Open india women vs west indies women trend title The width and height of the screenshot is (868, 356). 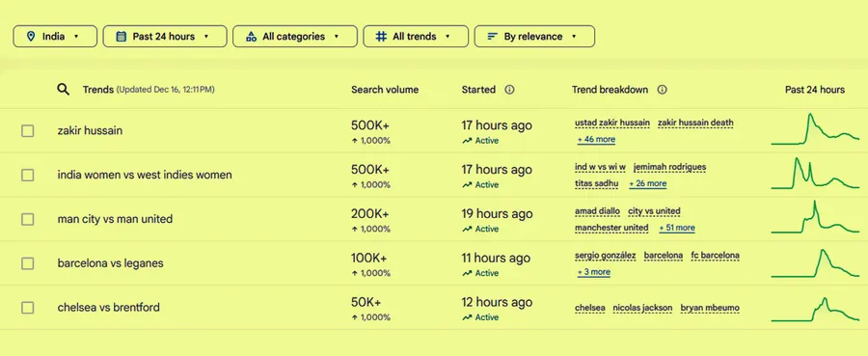(x=145, y=175)
